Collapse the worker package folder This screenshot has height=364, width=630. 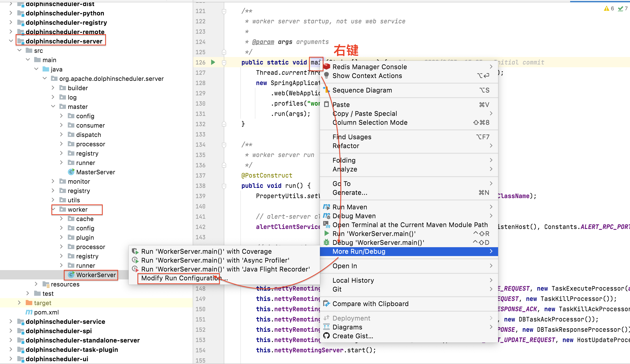[x=54, y=209]
